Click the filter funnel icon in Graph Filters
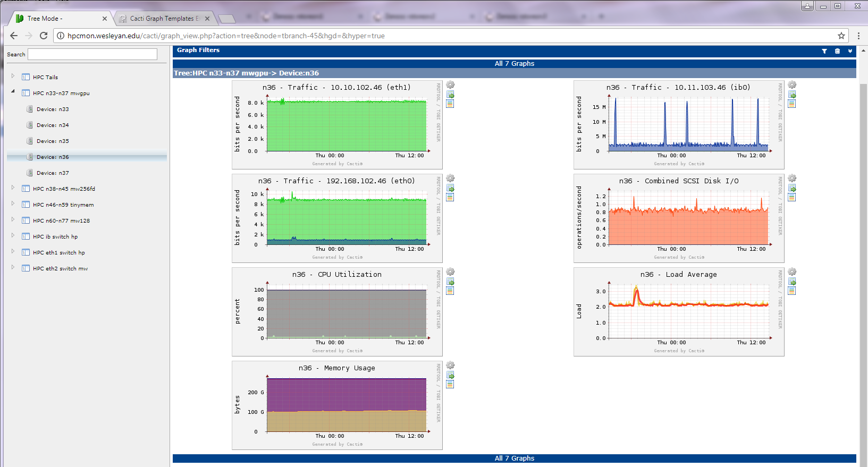This screenshot has width=868, height=467. click(x=824, y=51)
